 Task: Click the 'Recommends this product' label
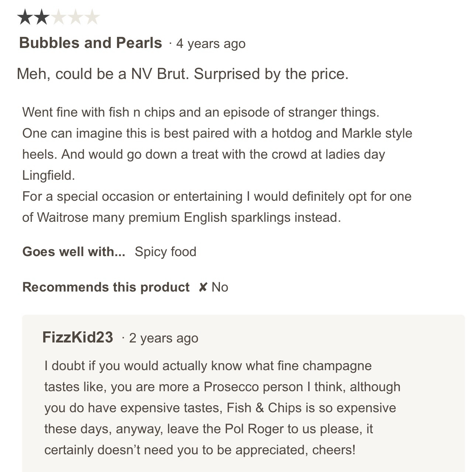tap(106, 287)
